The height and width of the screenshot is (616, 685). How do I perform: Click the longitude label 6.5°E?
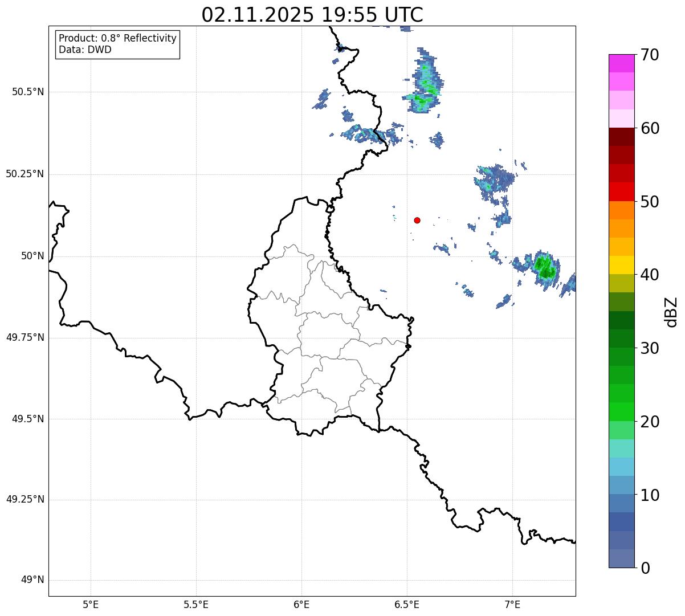click(407, 604)
